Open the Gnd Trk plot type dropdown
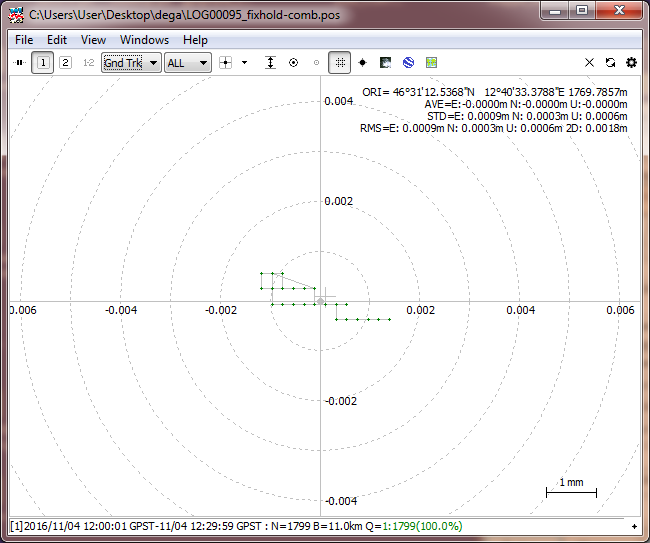This screenshot has width=650, height=543. pyautogui.click(x=131, y=63)
